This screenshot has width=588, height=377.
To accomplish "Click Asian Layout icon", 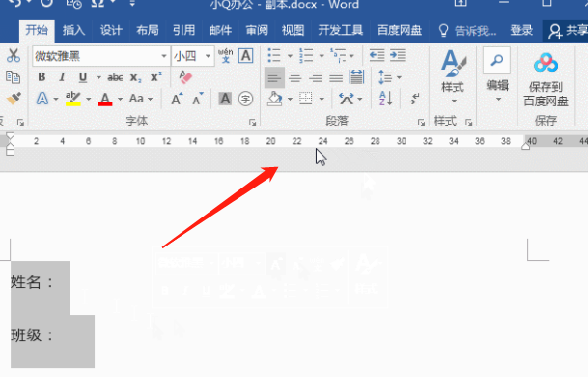I will click(x=346, y=99).
